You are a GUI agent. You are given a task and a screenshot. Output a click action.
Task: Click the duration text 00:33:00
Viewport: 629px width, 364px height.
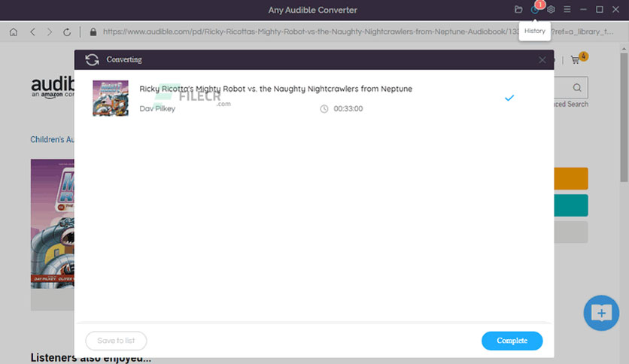point(348,108)
